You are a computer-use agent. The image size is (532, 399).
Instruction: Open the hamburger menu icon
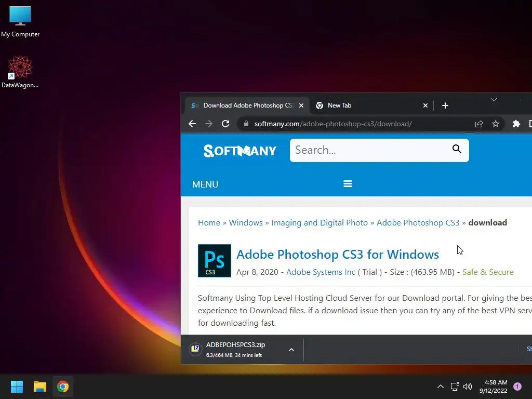[x=348, y=183]
